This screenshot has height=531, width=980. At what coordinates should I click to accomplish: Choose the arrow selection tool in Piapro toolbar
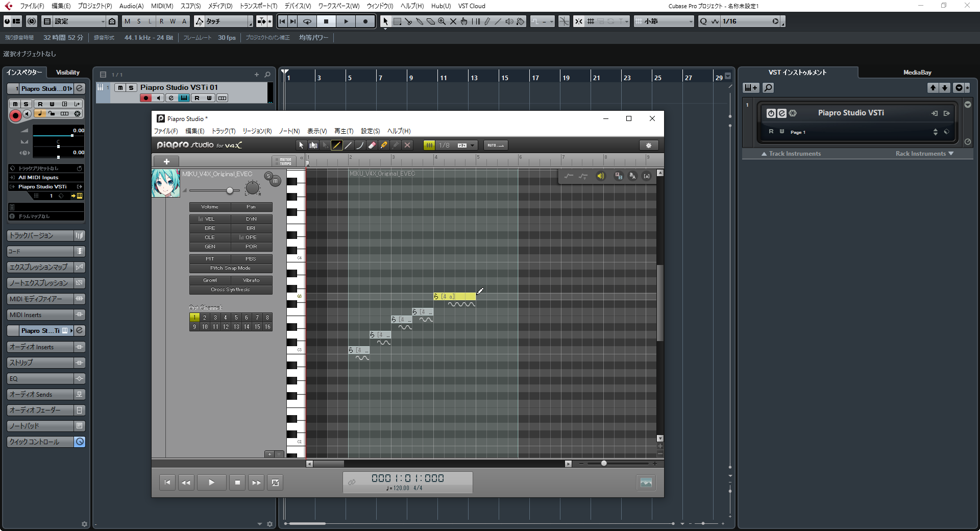(301, 146)
